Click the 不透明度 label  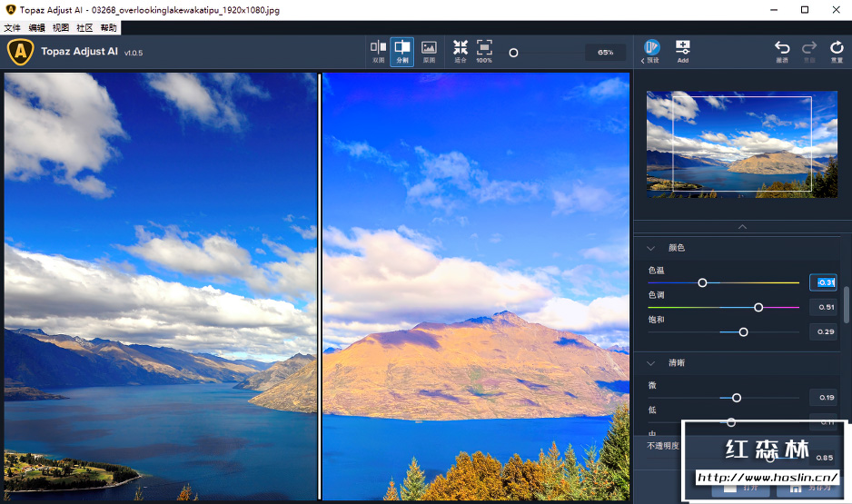[663, 446]
